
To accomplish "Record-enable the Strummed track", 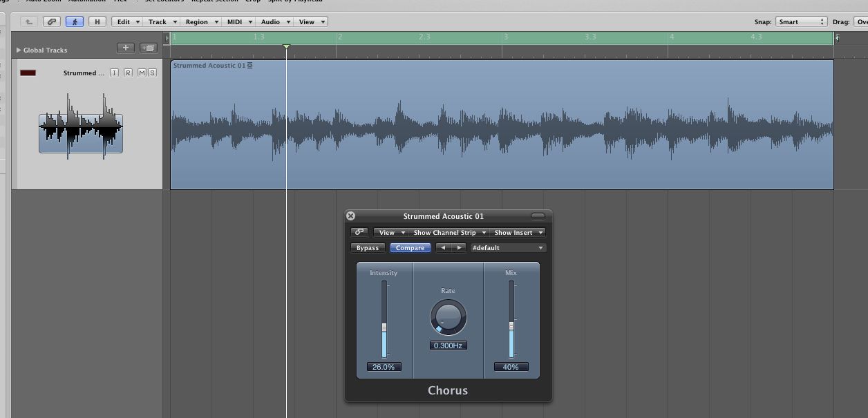I will tap(128, 73).
